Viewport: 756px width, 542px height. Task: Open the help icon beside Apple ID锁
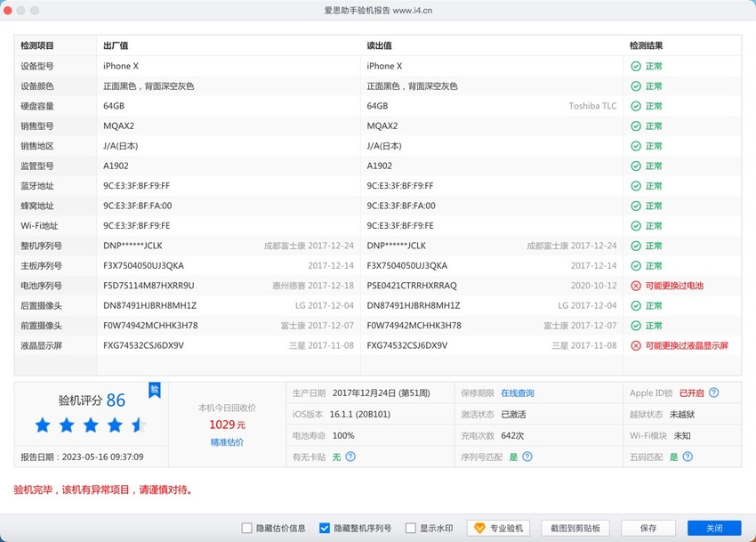713,392
